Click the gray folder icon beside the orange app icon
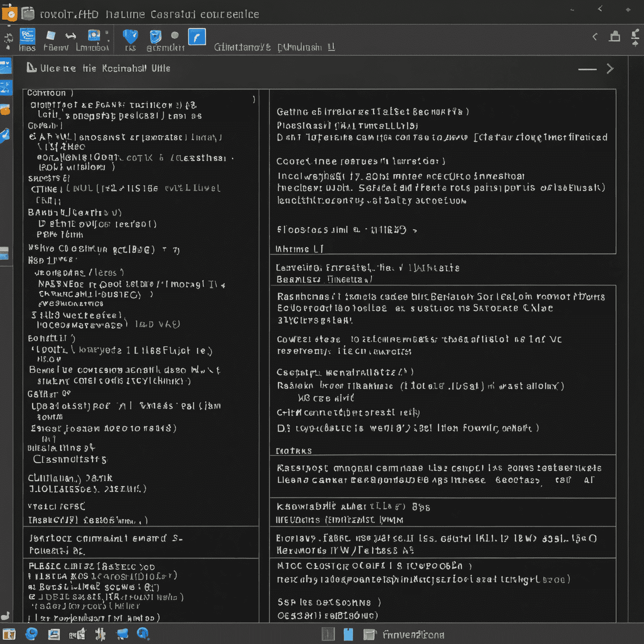Viewport: 644px width, 644px height. [x=28, y=14]
